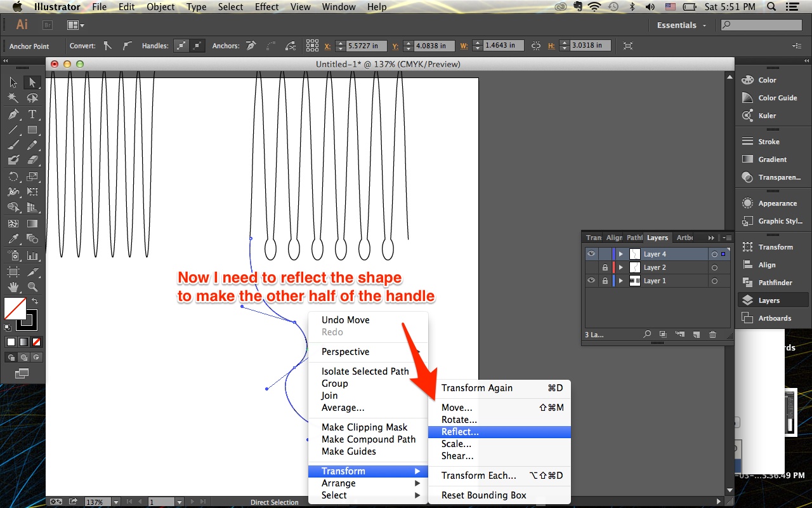Choose Rotate... from the Transform submenu
The height and width of the screenshot is (508, 812).
[500, 420]
